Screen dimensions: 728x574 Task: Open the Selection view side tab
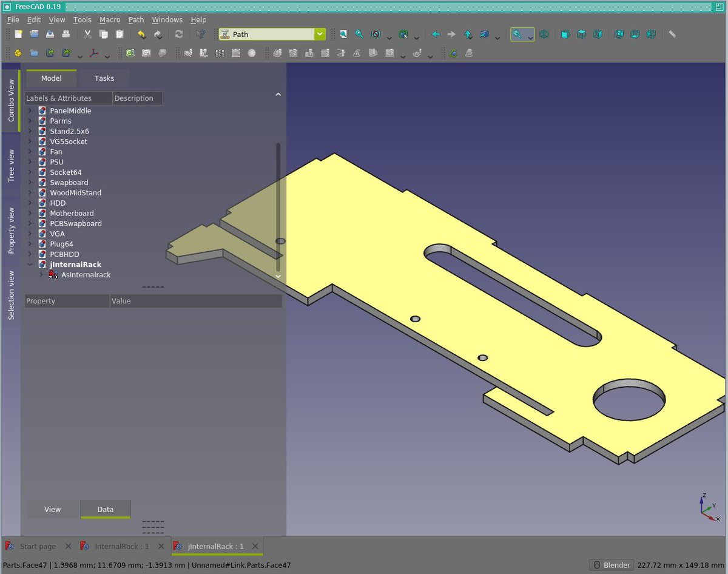11,295
